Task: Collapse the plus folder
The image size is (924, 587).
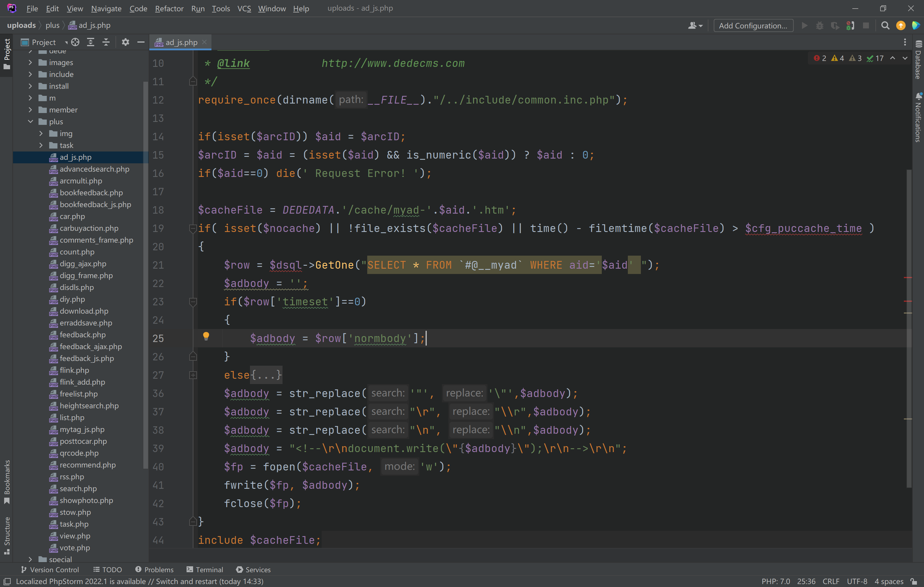Action: (30, 122)
